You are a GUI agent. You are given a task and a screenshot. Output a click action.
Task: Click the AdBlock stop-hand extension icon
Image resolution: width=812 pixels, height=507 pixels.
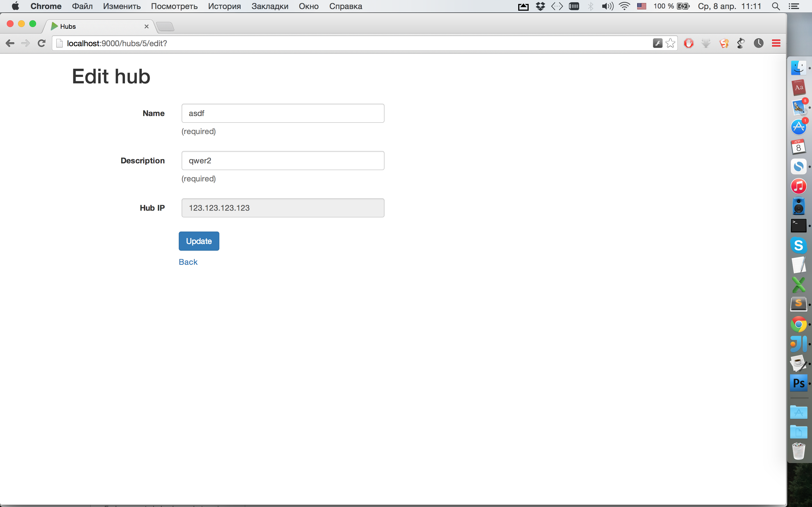[689, 43]
